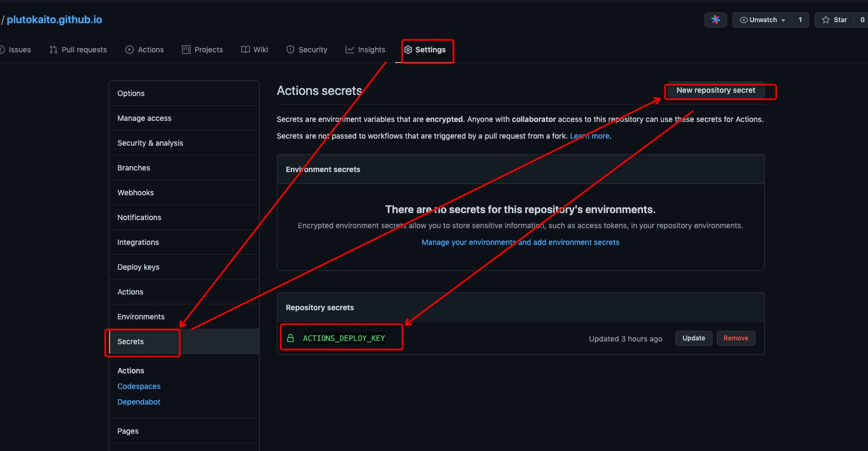Click the Star icon
This screenshot has height=451, width=868.
826,20
